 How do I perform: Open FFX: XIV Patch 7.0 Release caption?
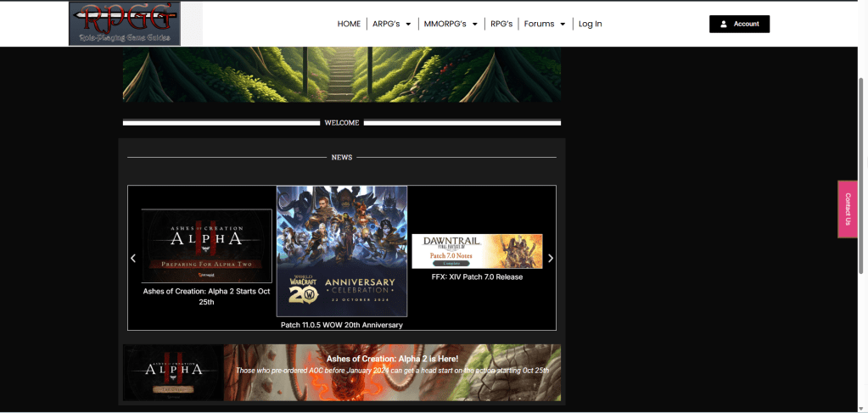tap(477, 277)
